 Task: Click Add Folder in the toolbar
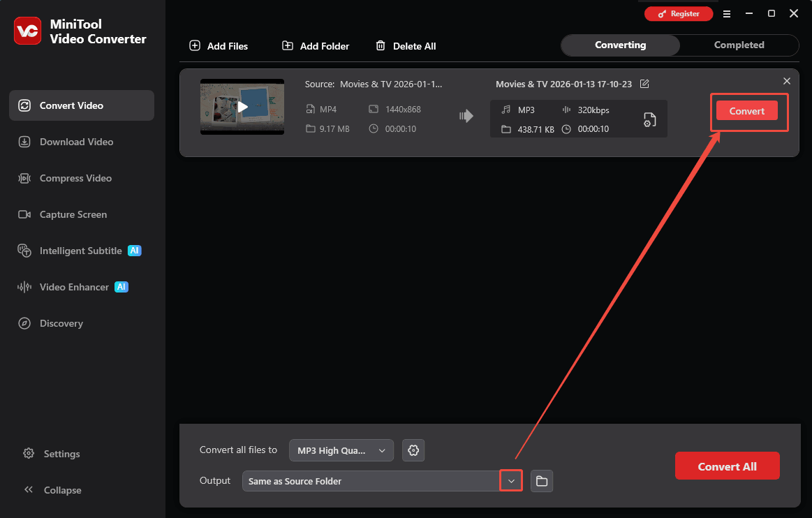point(316,46)
